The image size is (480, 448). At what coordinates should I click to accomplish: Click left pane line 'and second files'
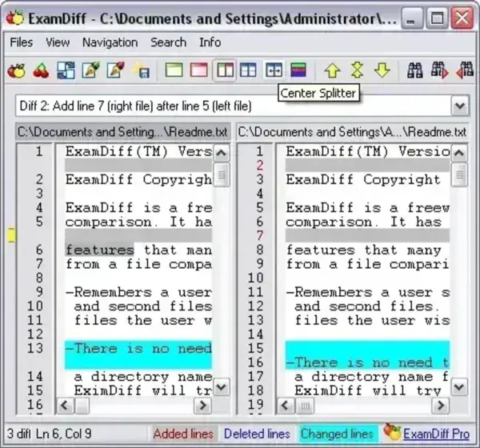(142, 306)
